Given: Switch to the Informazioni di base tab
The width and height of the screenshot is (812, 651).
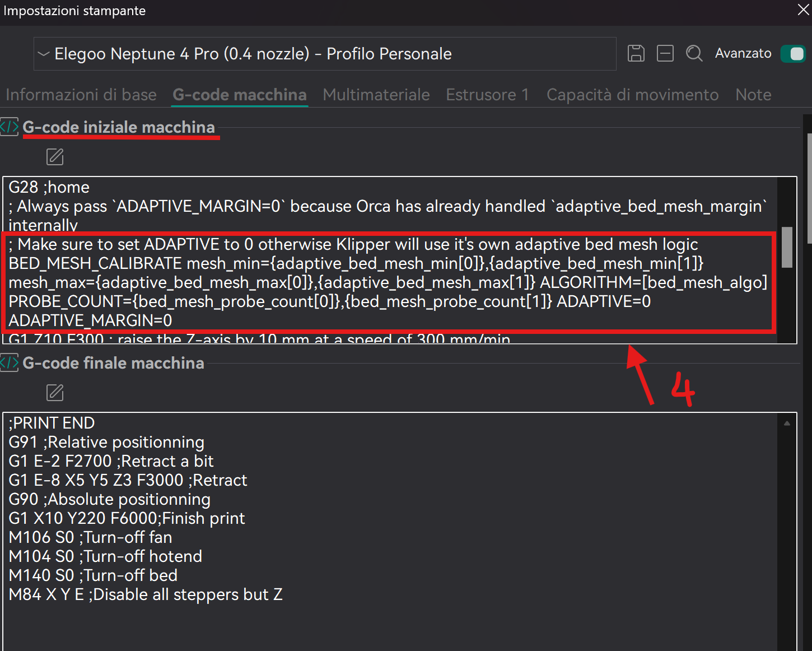Looking at the screenshot, I should [81, 95].
